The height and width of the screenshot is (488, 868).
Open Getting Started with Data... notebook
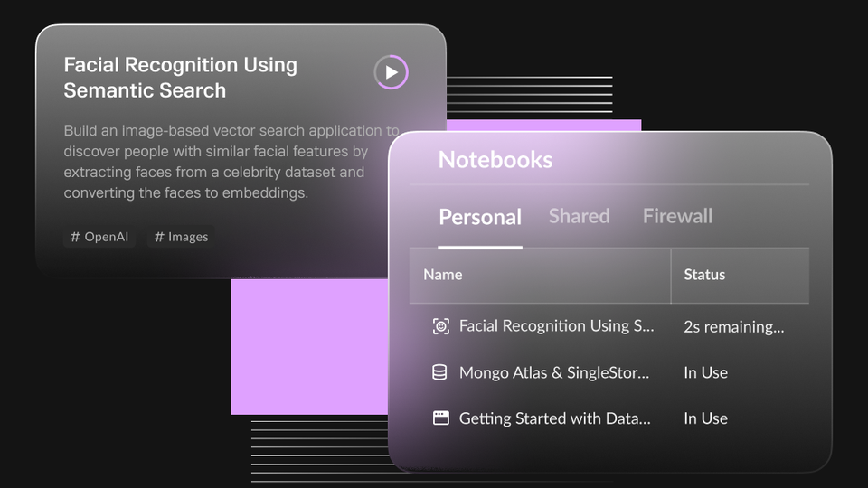pyautogui.click(x=554, y=418)
